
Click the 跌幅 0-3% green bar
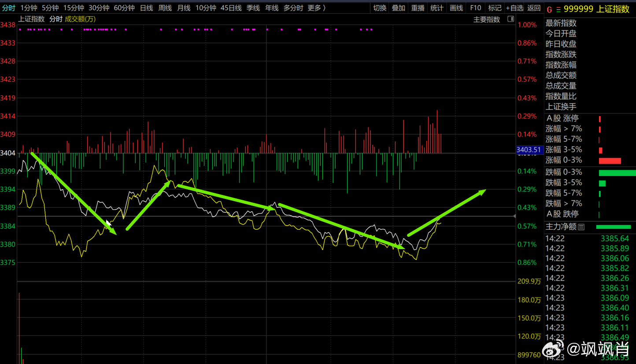tap(617, 173)
